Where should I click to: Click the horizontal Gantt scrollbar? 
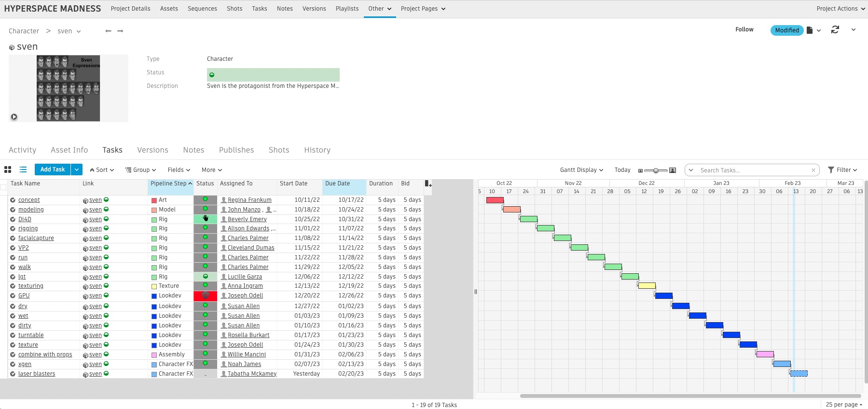(x=691, y=396)
